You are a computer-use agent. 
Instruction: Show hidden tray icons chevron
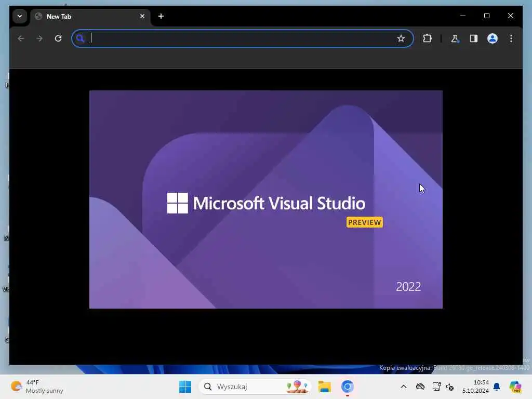(x=403, y=387)
